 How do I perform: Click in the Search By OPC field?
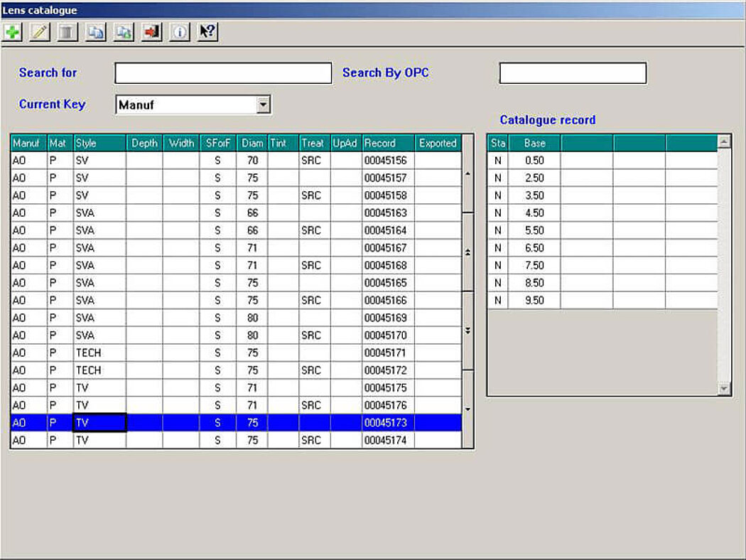572,73
